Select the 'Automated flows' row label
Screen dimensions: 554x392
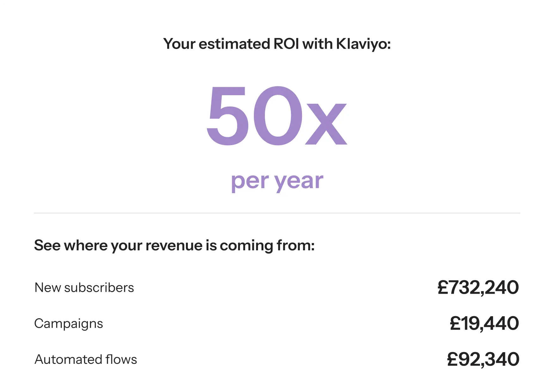[86, 359]
